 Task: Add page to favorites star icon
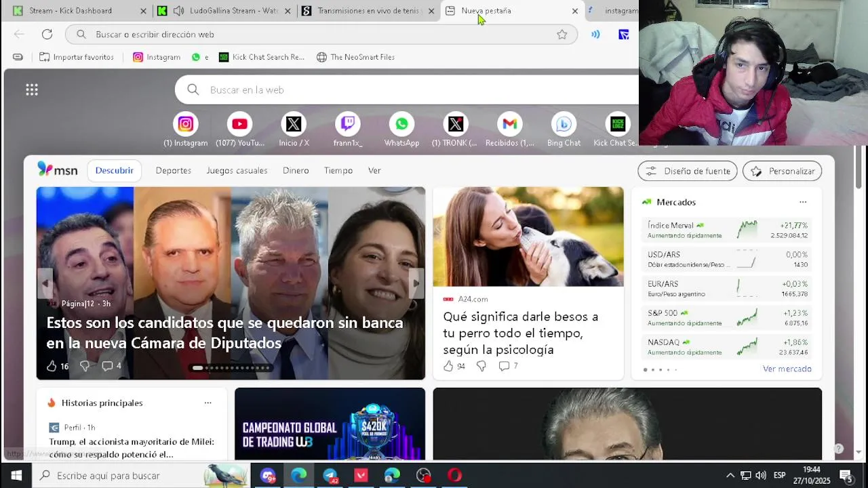click(x=561, y=34)
